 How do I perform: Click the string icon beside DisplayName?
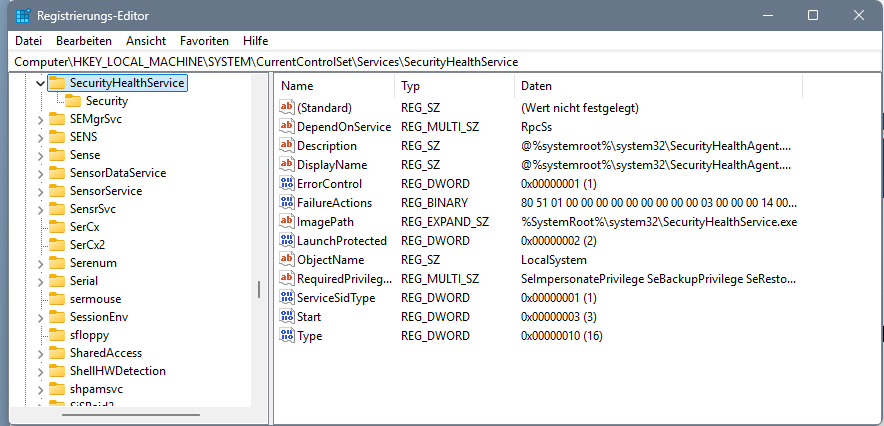[x=287, y=165]
